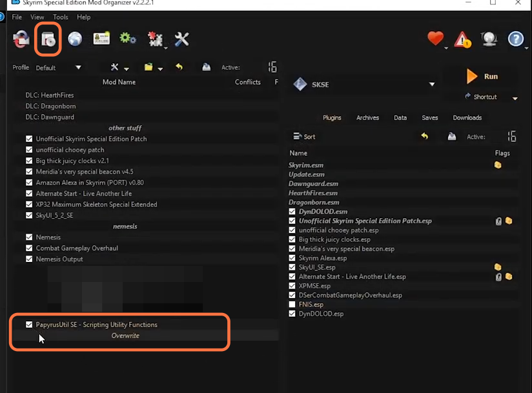
Task: Sort plugins by the Flags column header
Action: [x=502, y=154]
